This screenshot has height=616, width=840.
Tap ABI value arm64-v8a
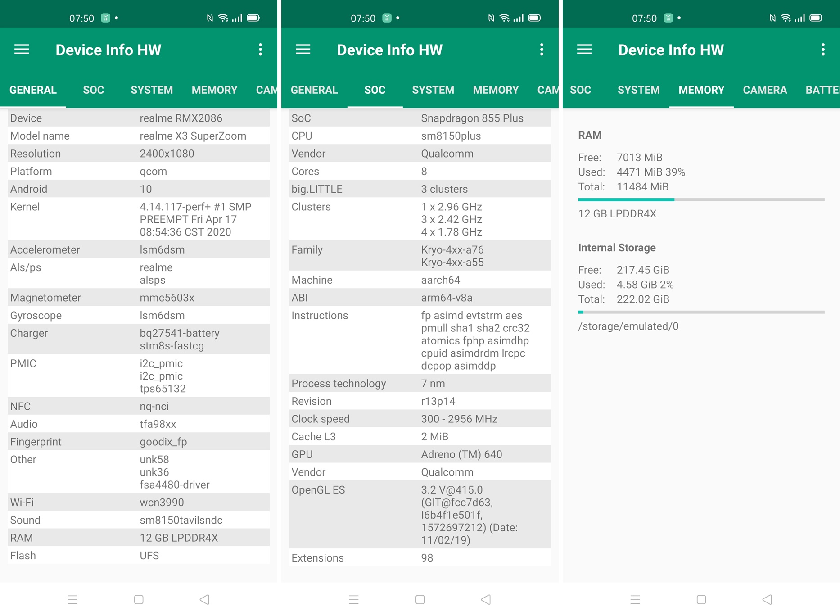(447, 298)
